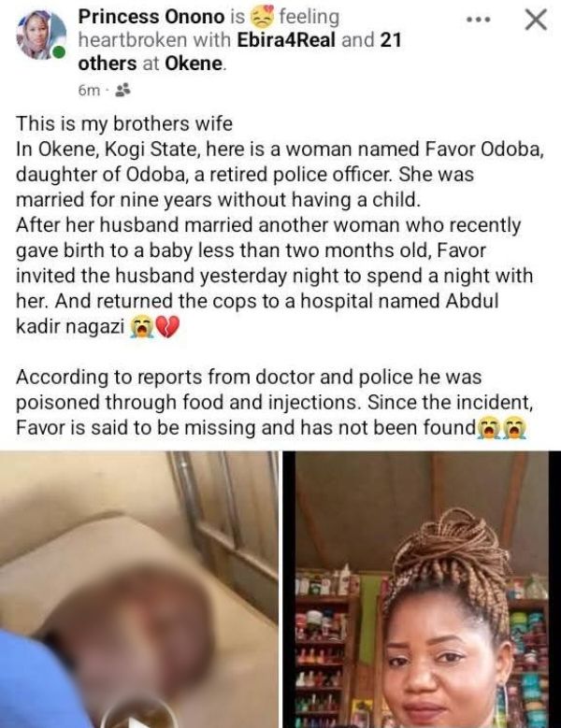Click the friends audience privacy icon
This screenshot has width=561, height=728.
(122, 90)
